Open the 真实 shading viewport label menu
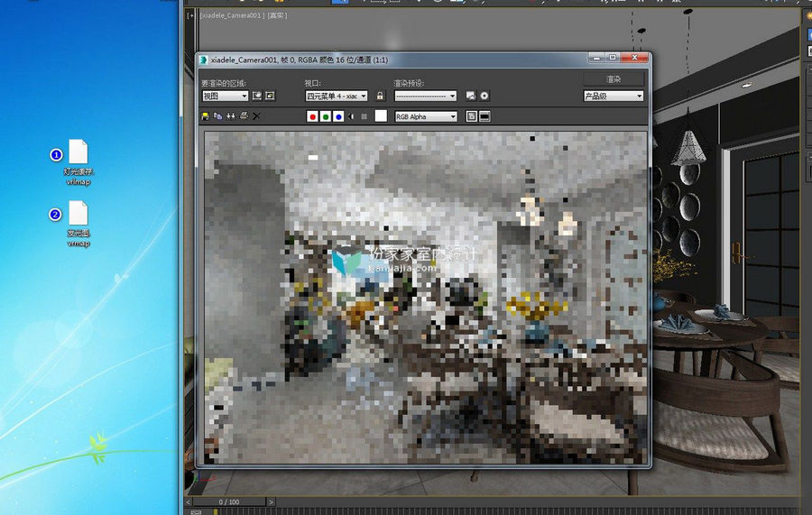 (277, 15)
